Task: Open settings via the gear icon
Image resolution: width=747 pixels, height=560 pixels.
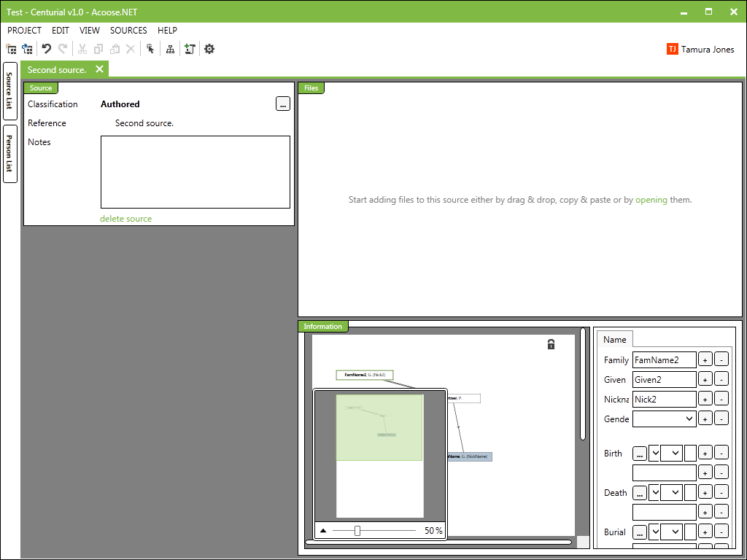Action: [209, 49]
